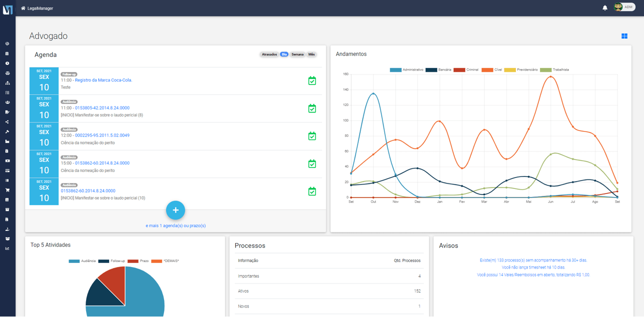Screen dimensions: 644x317
Task: Open the open-box icon in sidebar
Action: pyautogui.click(x=7, y=239)
